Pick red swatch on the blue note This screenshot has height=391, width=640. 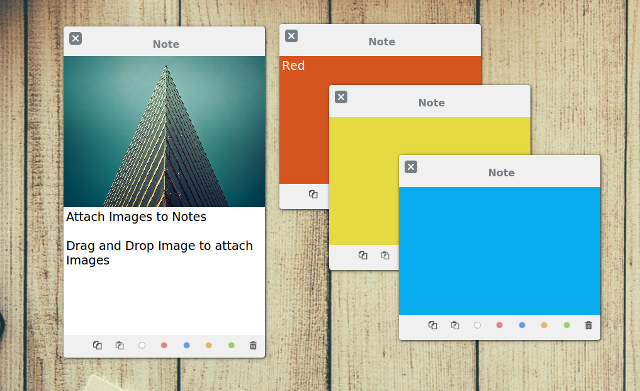click(x=499, y=325)
